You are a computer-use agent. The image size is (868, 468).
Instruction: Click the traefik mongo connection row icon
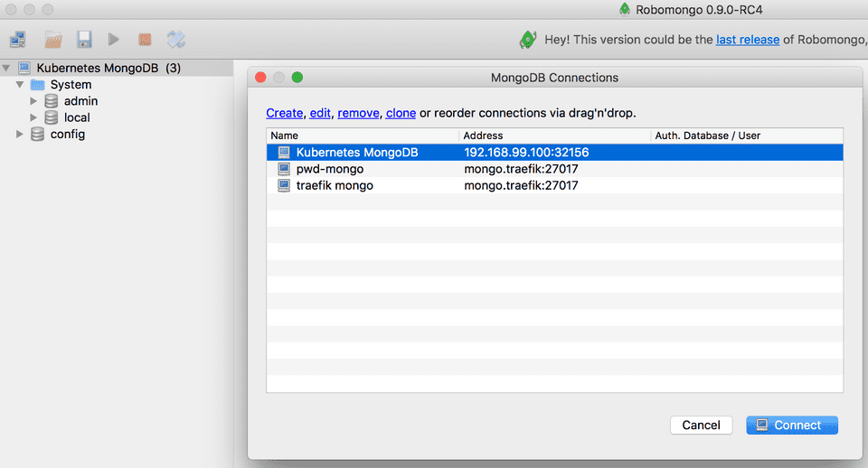[x=284, y=185]
